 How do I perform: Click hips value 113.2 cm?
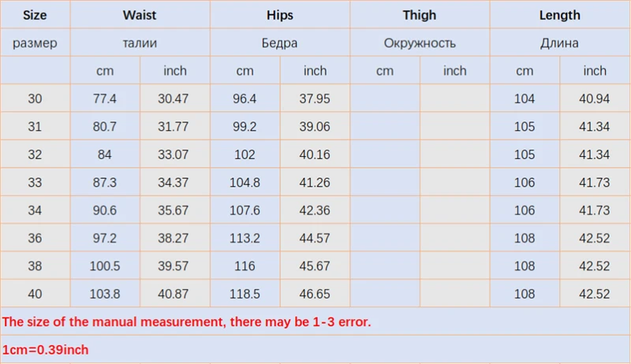(x=245, y=238)
